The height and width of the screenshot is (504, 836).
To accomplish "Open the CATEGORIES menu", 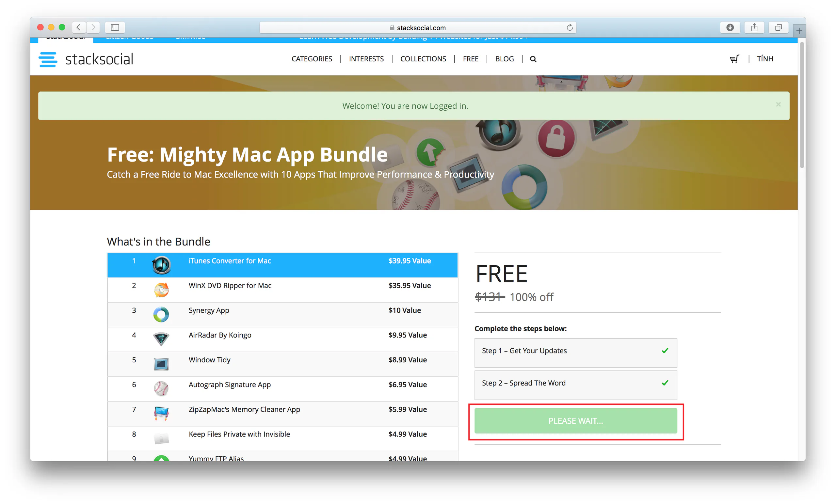I will click(x=312, y=59).
